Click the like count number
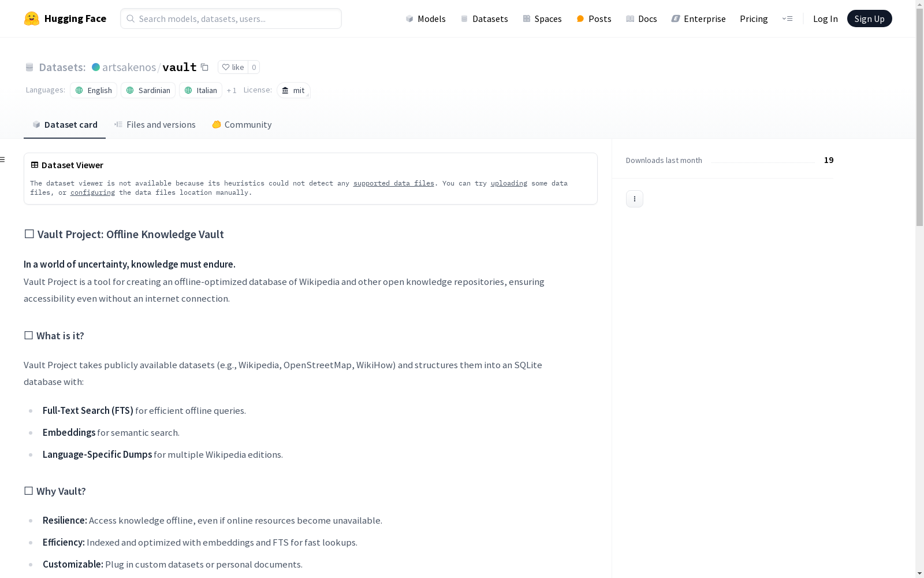Screen dimensions: 924x578 coord(254,67)
